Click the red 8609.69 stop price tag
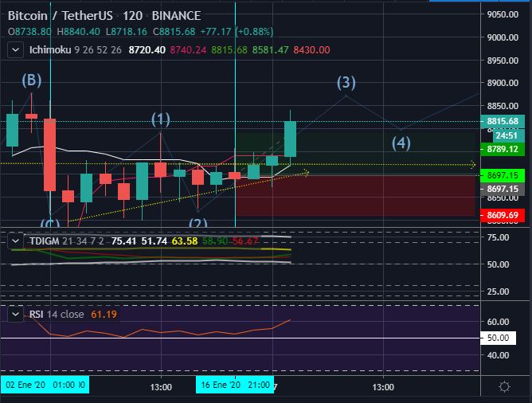This screenshot has height=403, width=532. click(503, 215)
